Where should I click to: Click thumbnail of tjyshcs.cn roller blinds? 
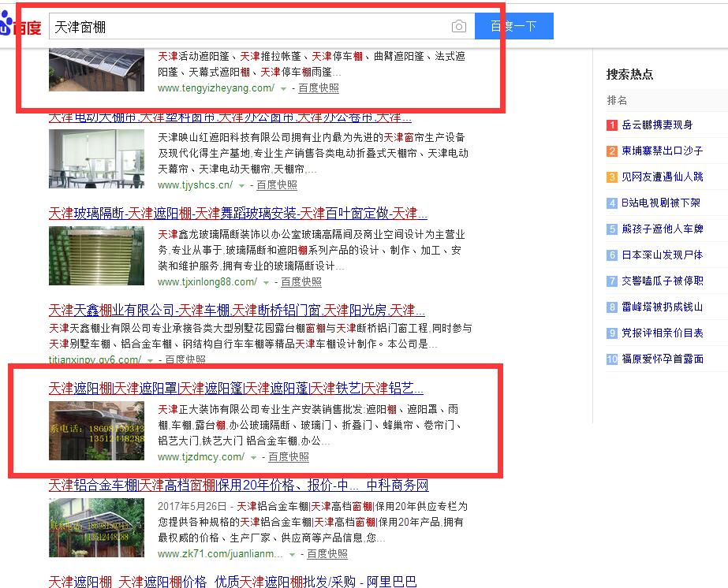point(96,158)
